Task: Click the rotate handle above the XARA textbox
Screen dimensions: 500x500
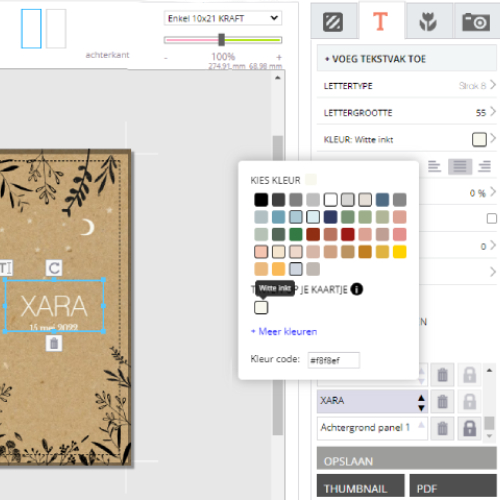Action: click(54, 268)
